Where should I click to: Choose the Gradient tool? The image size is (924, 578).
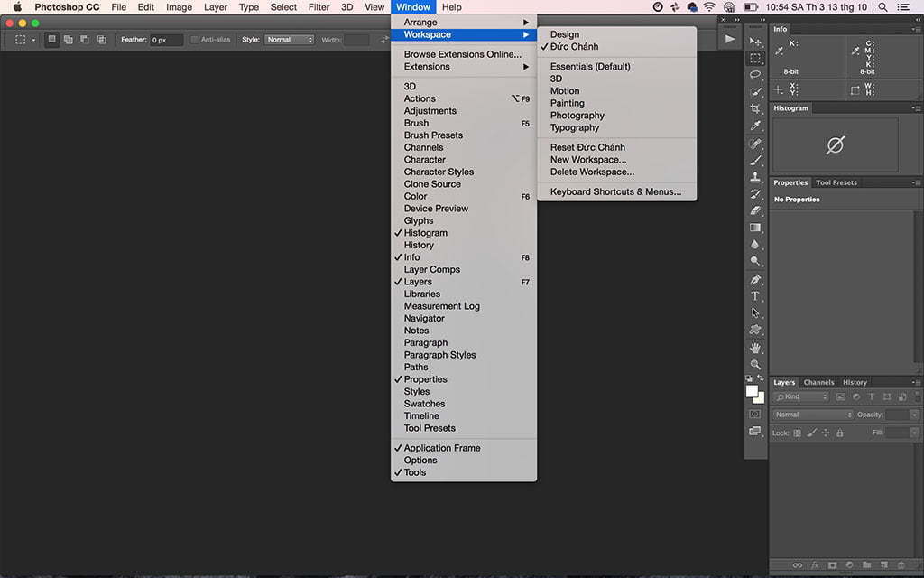coord(755,228)
